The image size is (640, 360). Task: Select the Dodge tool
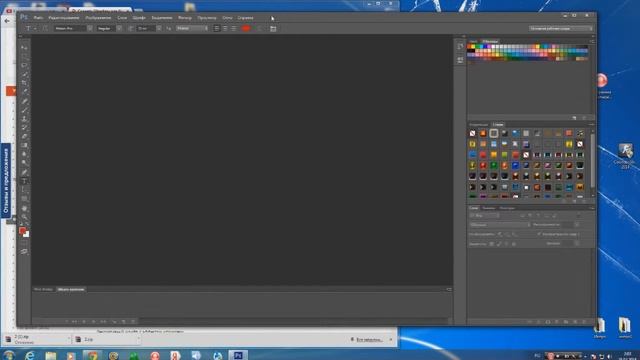click(24, 163)
